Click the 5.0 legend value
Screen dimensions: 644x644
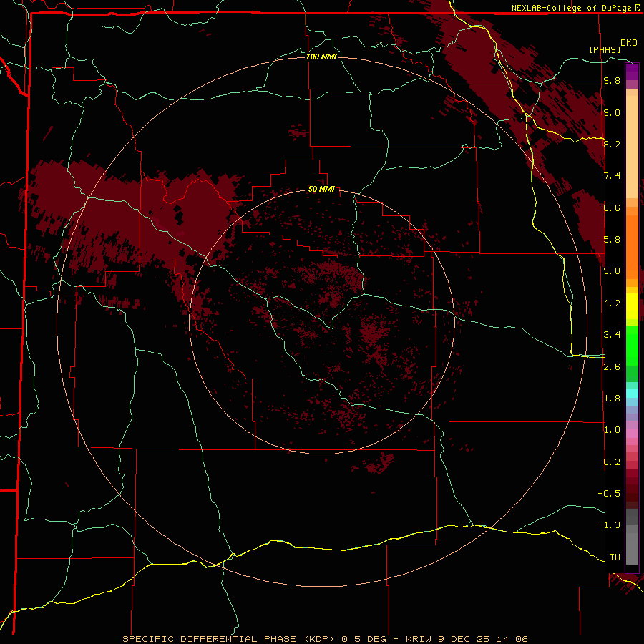(x=612, y=271)
